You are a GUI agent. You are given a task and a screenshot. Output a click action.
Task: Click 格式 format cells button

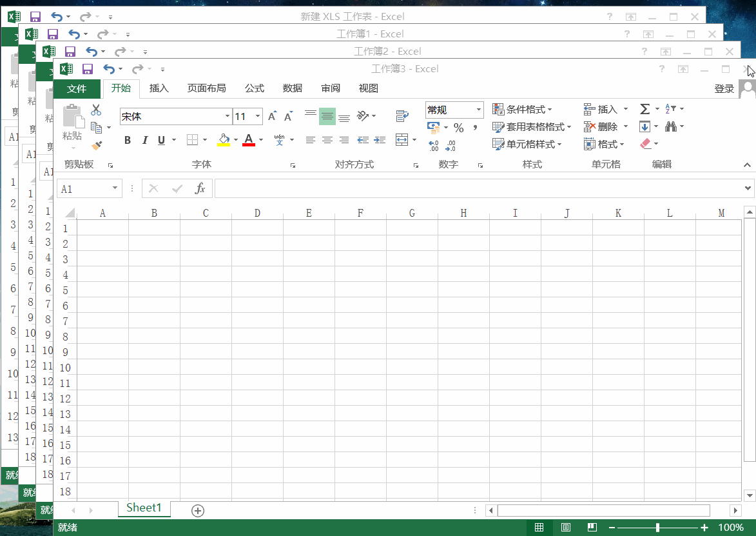(604, 144)
